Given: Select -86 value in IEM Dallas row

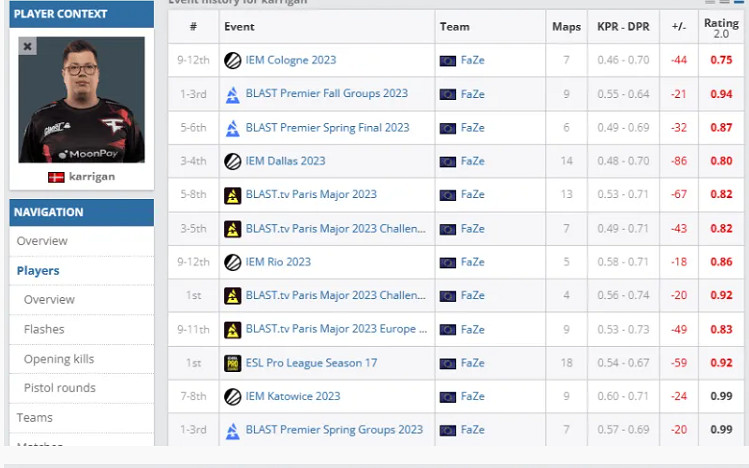Looking at the screenshot, I should (679, 161).
